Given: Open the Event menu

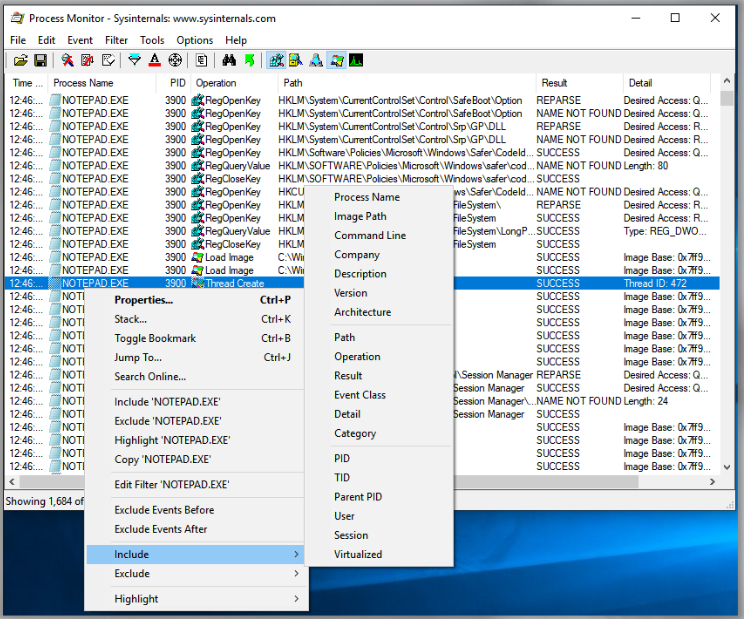Looking at the screenshot, I should 80,40.
